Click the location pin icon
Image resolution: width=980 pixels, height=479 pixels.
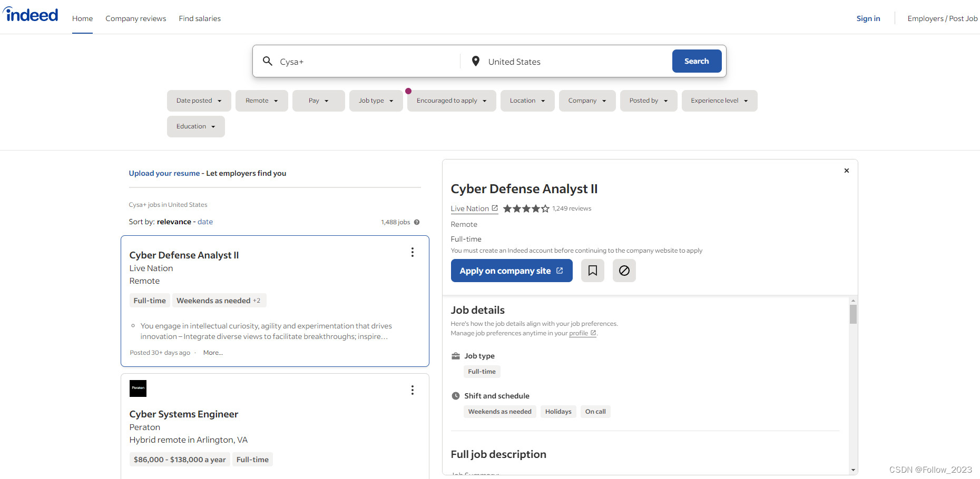(475, 61)
